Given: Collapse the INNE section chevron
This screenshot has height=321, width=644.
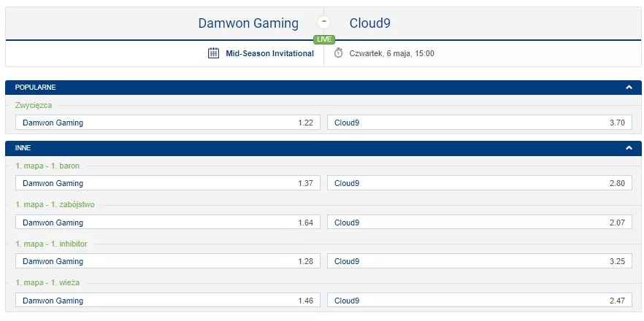Looking at the screenshot, I should (x=629, y=147).
